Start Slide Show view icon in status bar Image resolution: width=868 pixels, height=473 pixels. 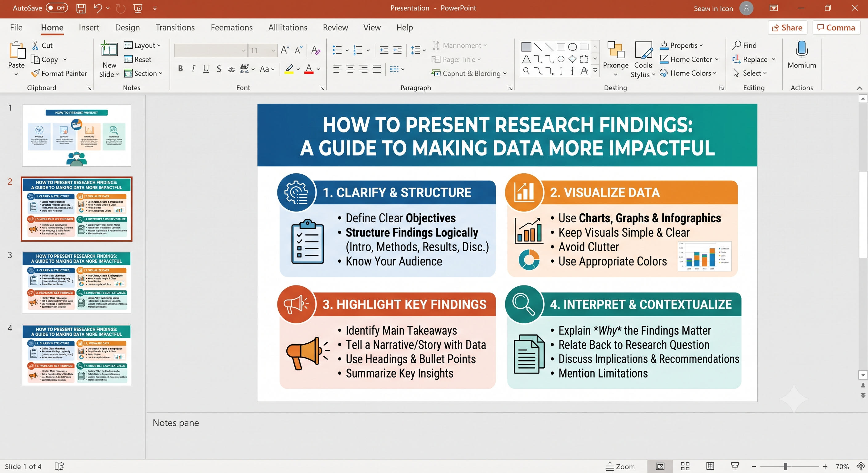click(x=735, y=466)
